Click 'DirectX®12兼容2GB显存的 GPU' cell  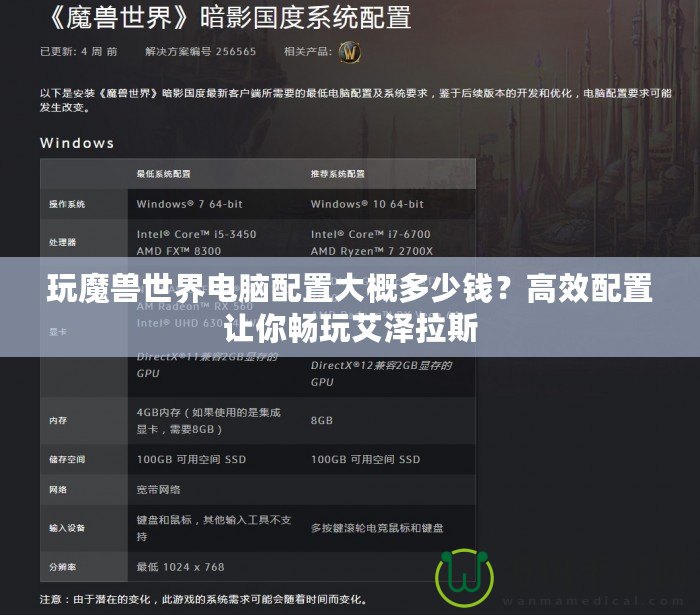click(x=381, y=374)
